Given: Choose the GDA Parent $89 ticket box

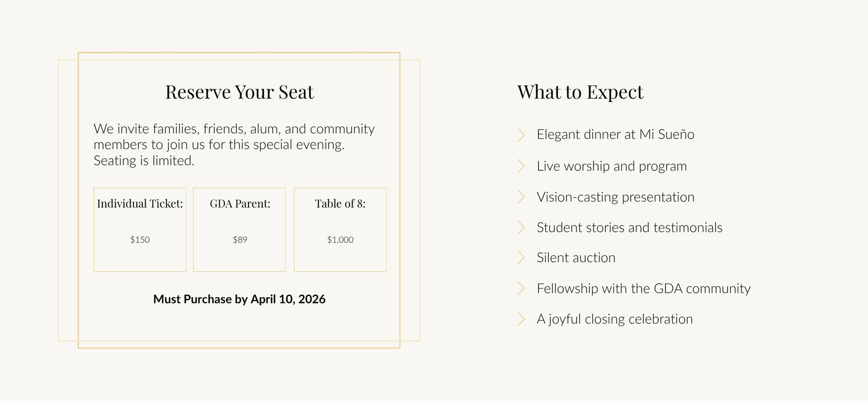Looking at the screenshot, I should pos(239,230).
